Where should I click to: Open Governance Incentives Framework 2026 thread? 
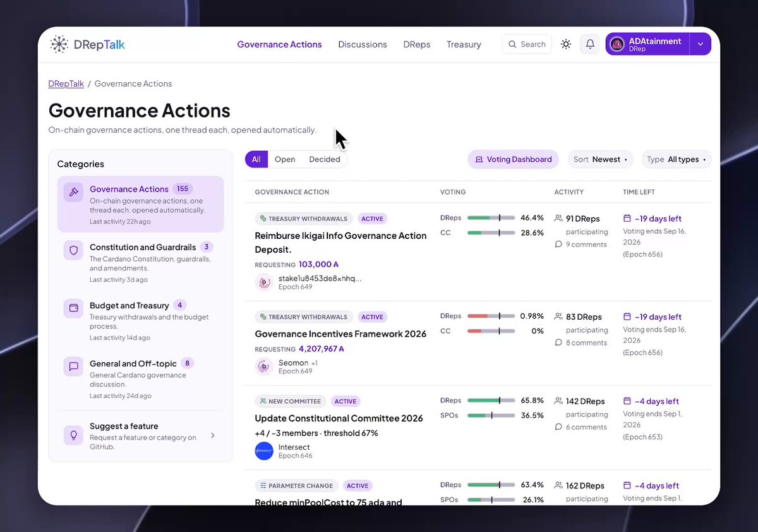click(340, 334)
